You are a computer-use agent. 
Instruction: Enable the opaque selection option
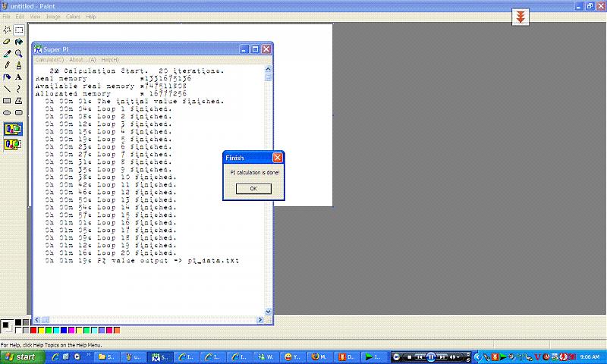click(x=13, y=129)
